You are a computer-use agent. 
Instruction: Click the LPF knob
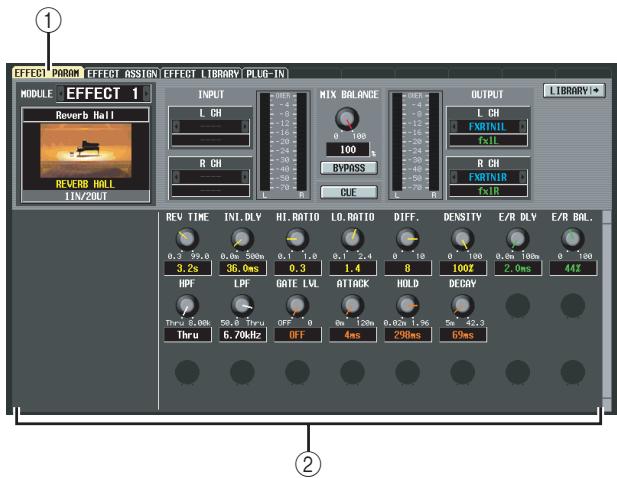242,305
